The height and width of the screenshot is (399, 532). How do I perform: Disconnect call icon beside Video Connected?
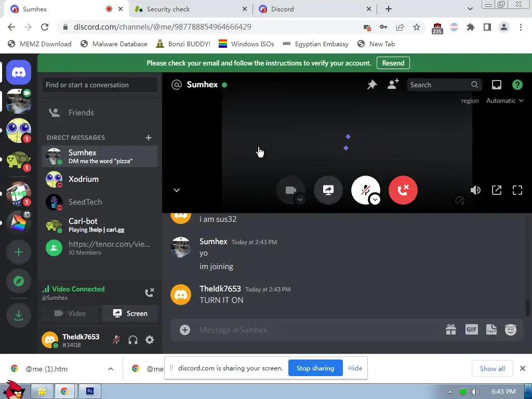click(150, 292)
